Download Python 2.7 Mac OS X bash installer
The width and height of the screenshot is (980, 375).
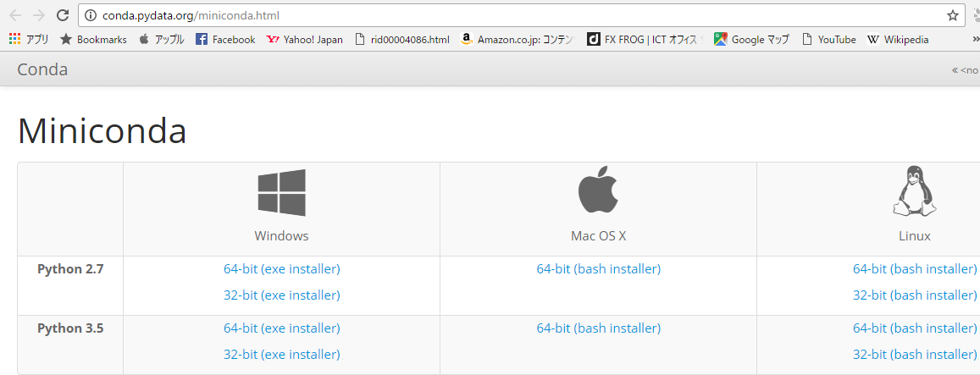[598, 268]
